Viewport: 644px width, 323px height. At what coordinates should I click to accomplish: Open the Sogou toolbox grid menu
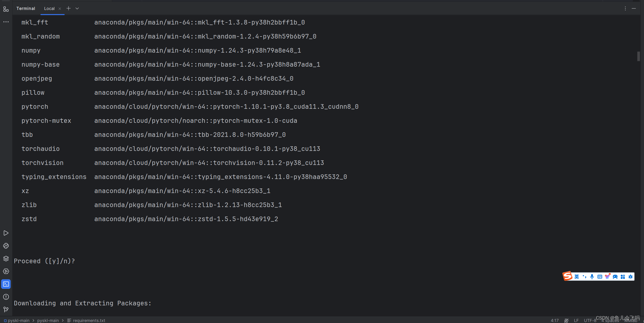623,277
